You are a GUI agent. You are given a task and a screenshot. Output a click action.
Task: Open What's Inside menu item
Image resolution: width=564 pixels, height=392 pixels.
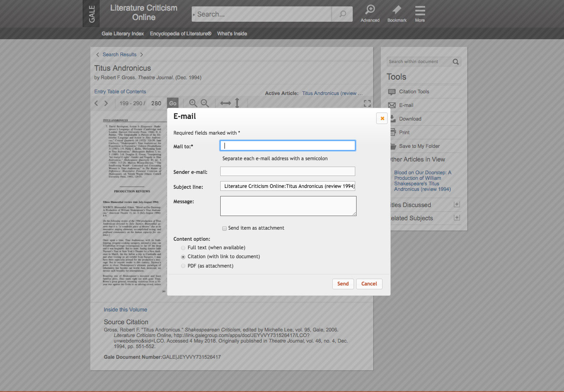[x=232, y=34]
